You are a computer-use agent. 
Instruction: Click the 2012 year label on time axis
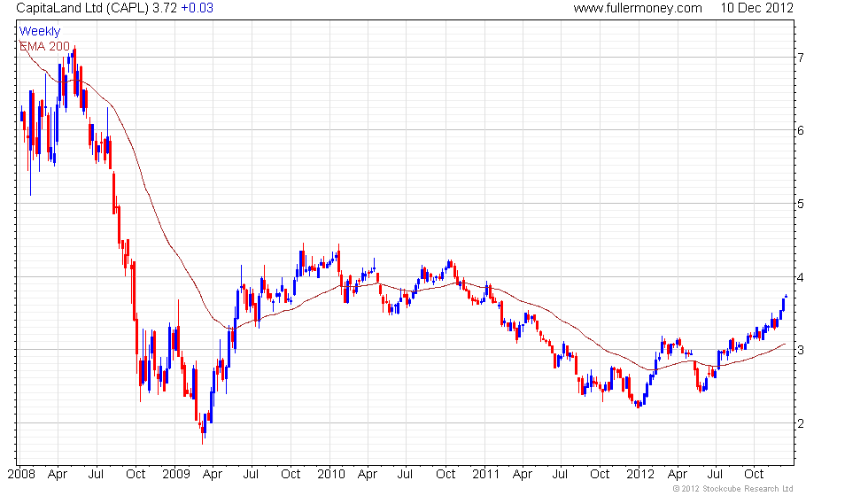(x=640, y=475)
